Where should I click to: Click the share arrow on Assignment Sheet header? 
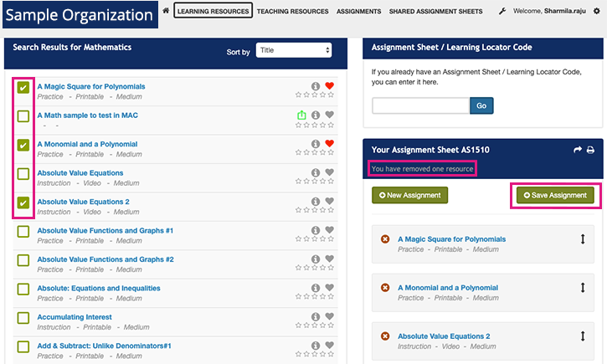577,150
